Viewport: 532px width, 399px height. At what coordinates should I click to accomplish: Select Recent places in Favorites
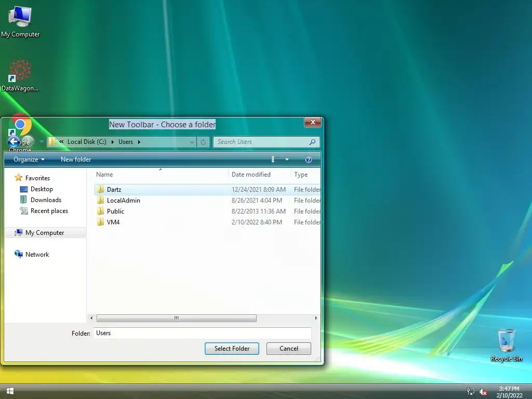49,211
